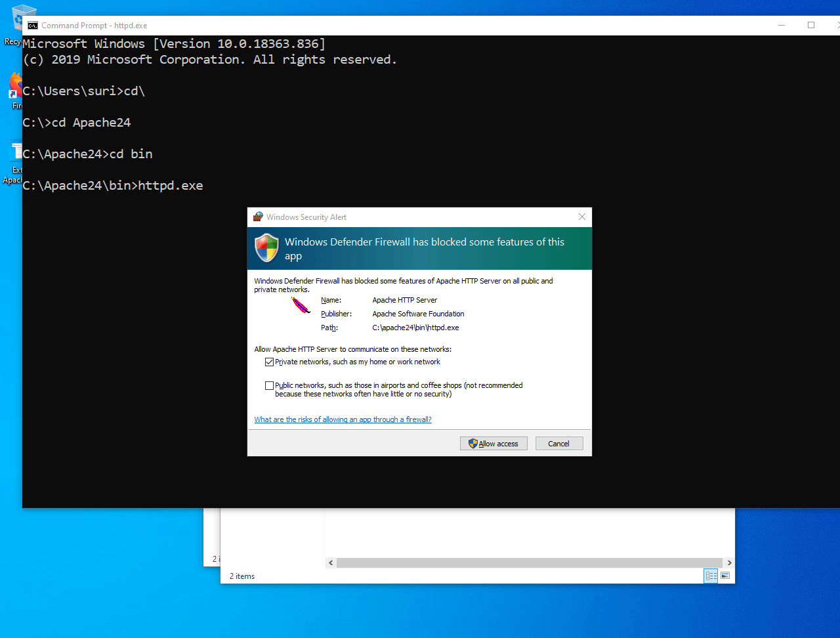This screenshot has height=638, width=840.
Task: Click the firewall icon on the alert title bar
Action: coord(259,217)
